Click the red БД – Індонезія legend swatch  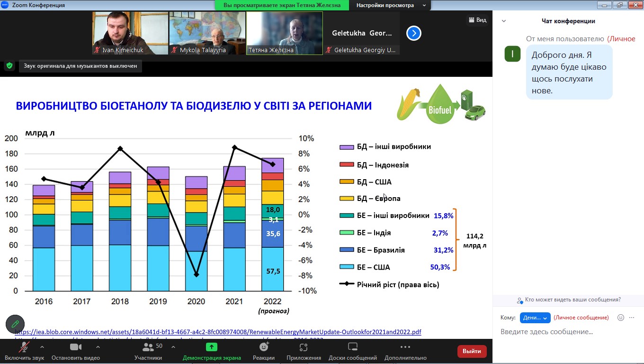[347, 164]
